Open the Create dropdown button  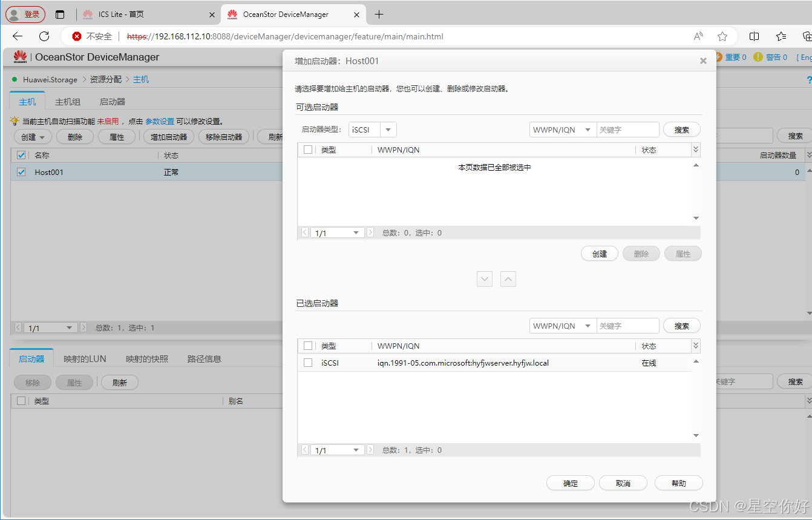[33, 137]
